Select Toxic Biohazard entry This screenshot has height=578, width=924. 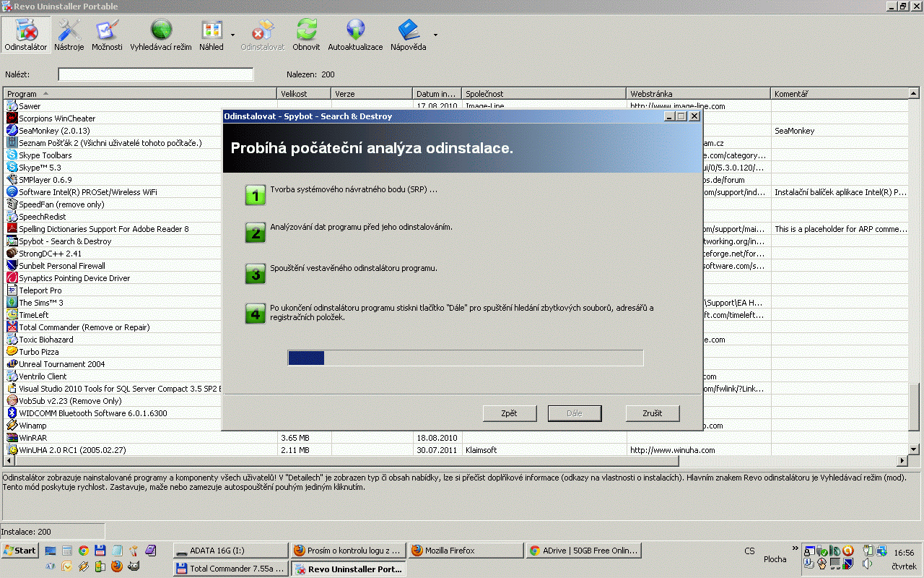(x=46, y=340)
